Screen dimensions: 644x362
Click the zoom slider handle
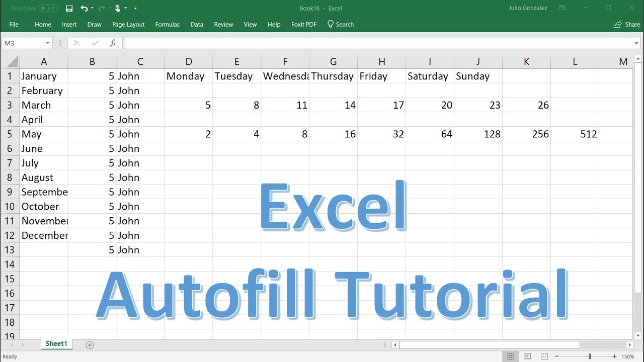pyautogui.click(x=590, y=356)
